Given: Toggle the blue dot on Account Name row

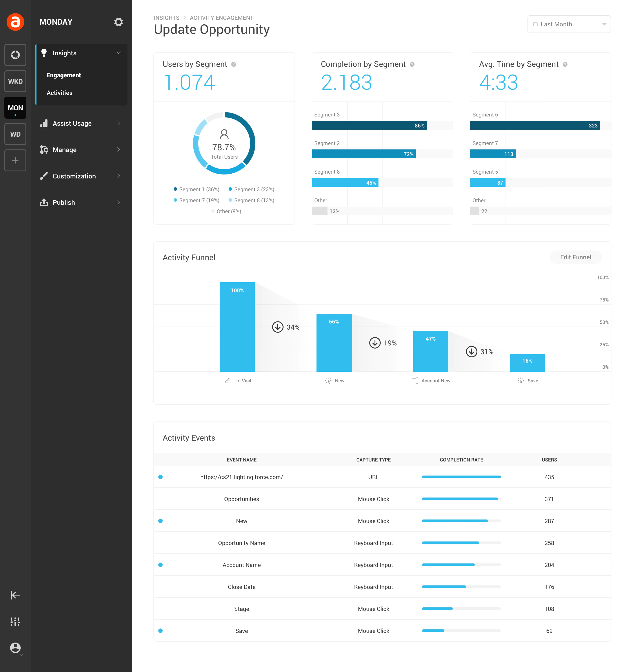Looking at the screenshot, I should [161, 565].
